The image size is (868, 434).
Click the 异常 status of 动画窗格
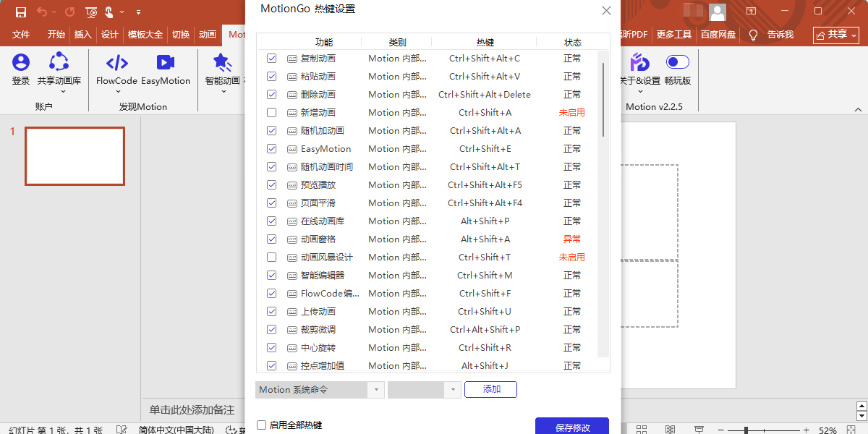tap(572, 239)
